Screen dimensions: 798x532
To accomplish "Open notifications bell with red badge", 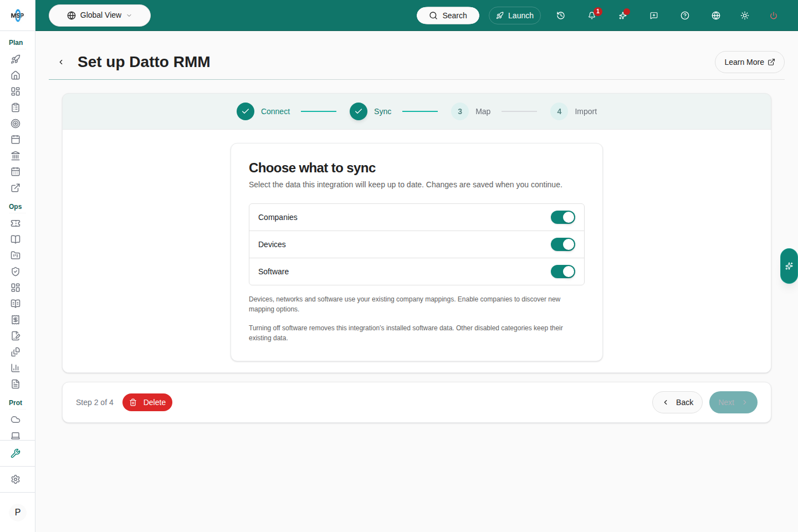I will [592, 16].
